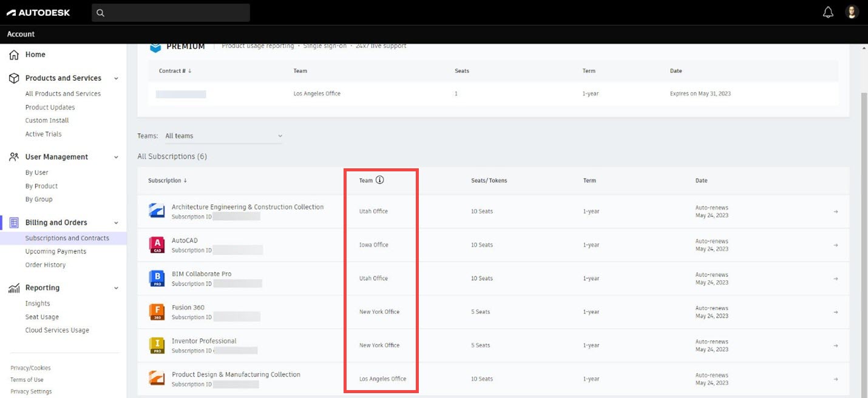Click the Products and Services cube icon
Image resolution: width=868 pixels, height=398 pixels.
click(x=14, y=78)
